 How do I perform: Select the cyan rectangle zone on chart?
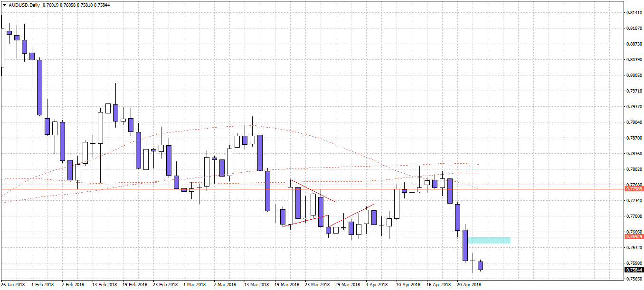pos(489,240)
